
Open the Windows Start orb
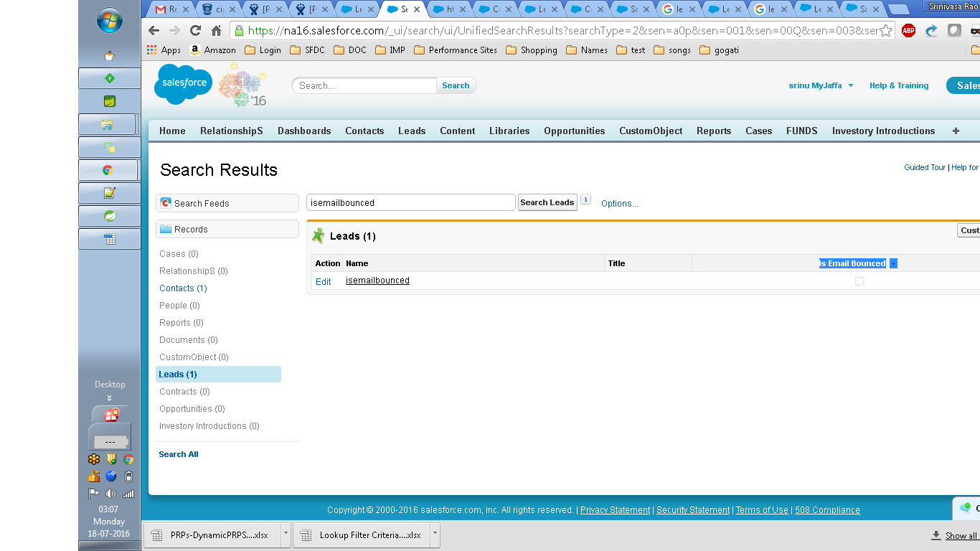point(110,20)
